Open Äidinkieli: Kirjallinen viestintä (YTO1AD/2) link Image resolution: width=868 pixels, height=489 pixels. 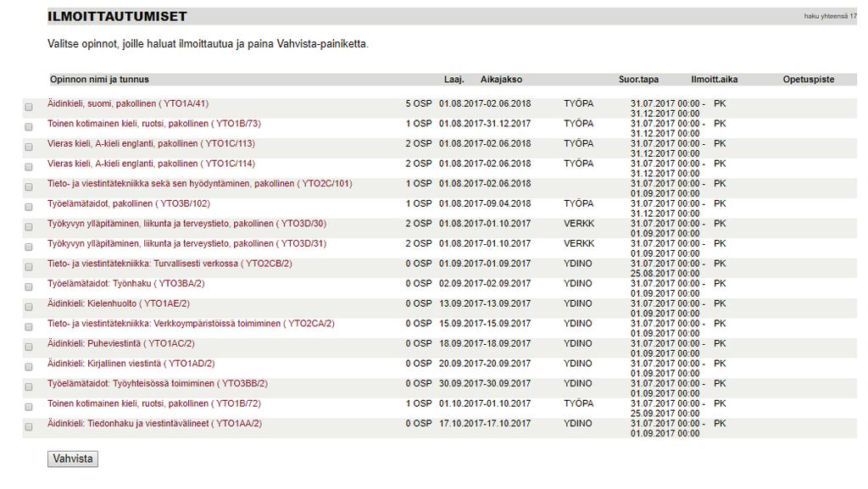pos(131,364)
